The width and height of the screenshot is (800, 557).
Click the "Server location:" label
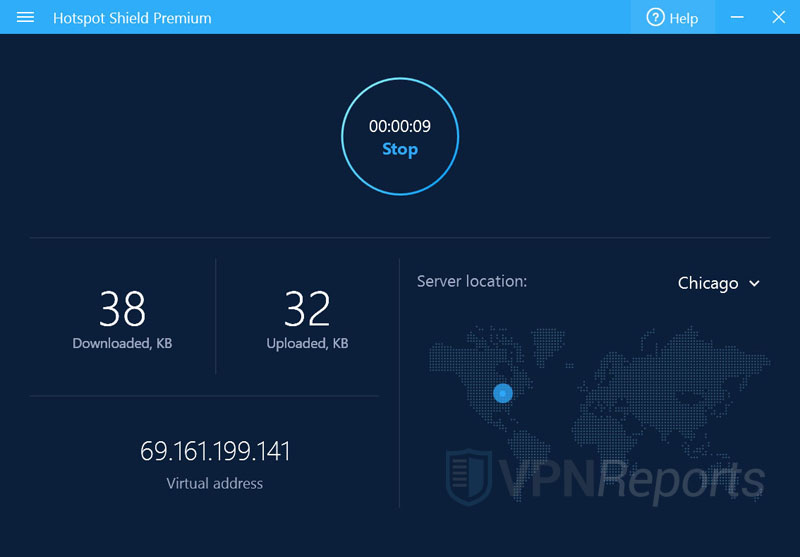471,282
